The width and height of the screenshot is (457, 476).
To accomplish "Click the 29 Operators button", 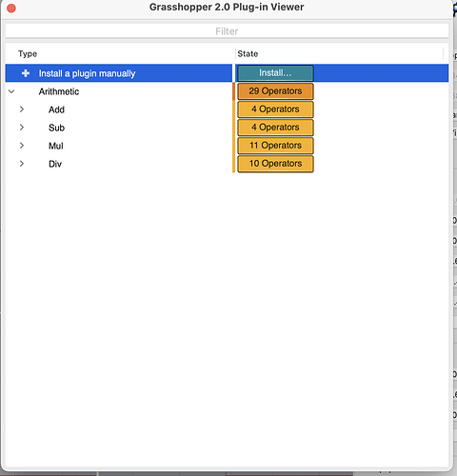I will [275, 91].
